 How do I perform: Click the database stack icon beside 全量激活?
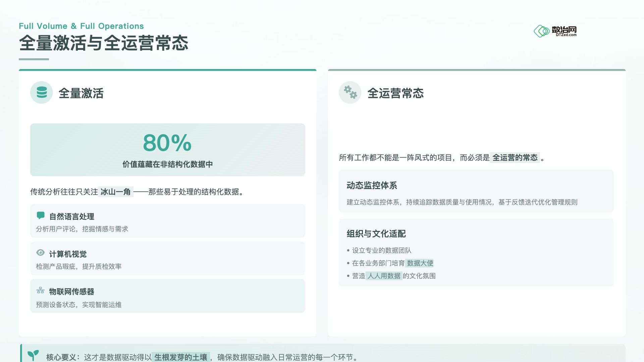(42, 93)
